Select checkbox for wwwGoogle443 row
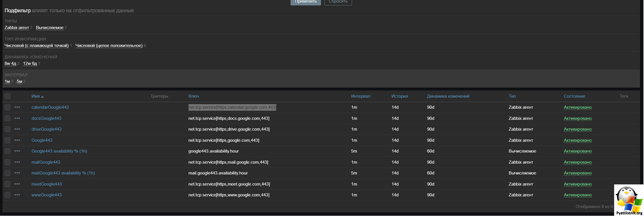 pyautogui.click(x=7, y=195)
